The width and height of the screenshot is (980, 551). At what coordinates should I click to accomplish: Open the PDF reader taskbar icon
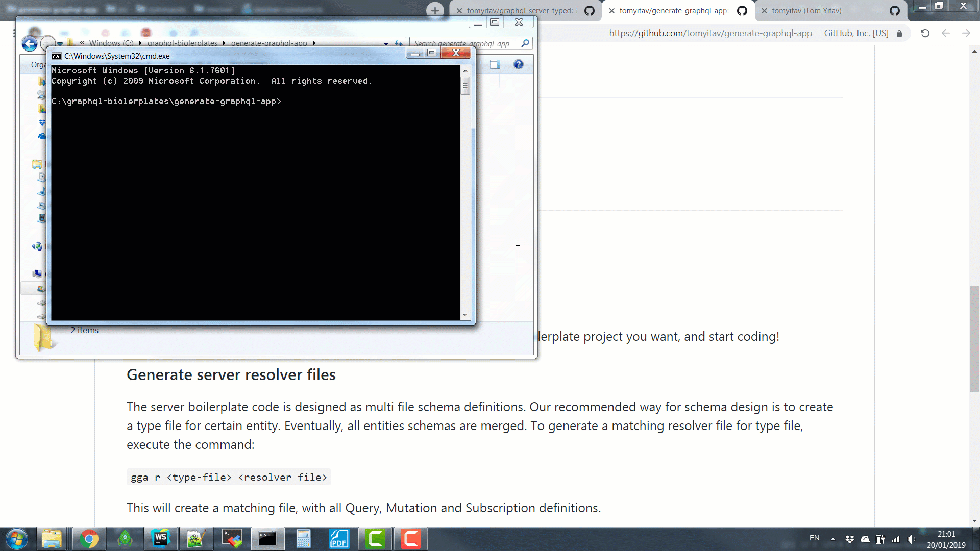click(x=339, y=539)
